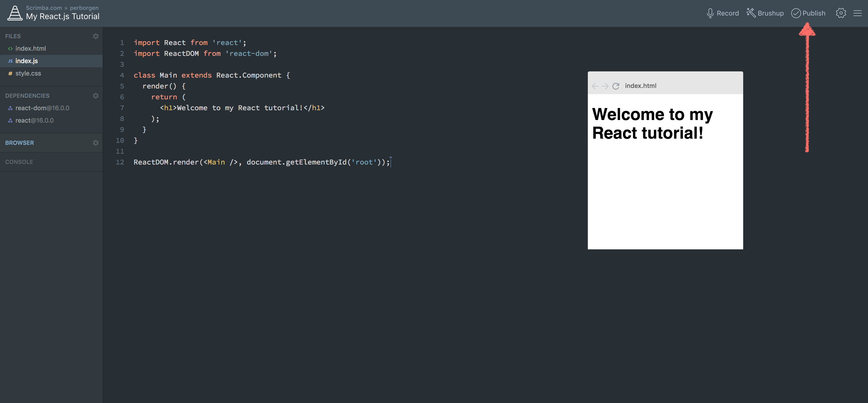Select the react-dom@16.0.0 dependency
Viewport: 868px width, 403px height.
pos(42,108)
